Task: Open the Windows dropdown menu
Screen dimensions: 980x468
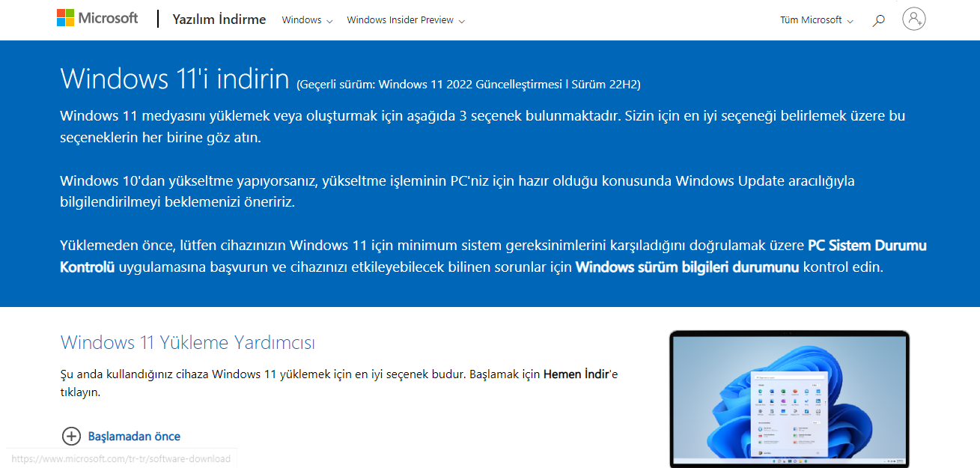Action: pyautogui.click(x=307, y=20)
